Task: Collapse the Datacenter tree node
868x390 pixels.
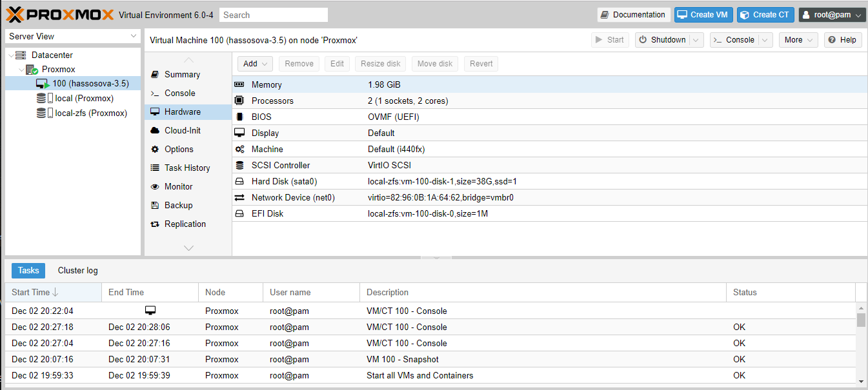Action: pos(10,55)
